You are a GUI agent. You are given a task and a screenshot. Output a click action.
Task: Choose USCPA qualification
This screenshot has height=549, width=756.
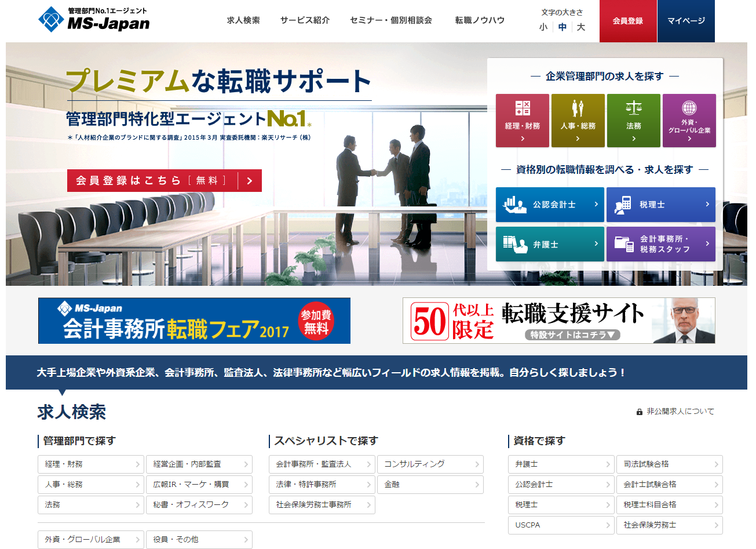[561, 525]
